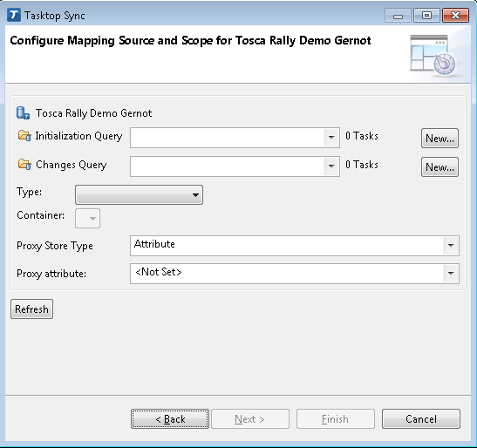477x448 pixels.
Task: Click the 0 Tasks text beside Initialization Query
Action: [362, 136]
